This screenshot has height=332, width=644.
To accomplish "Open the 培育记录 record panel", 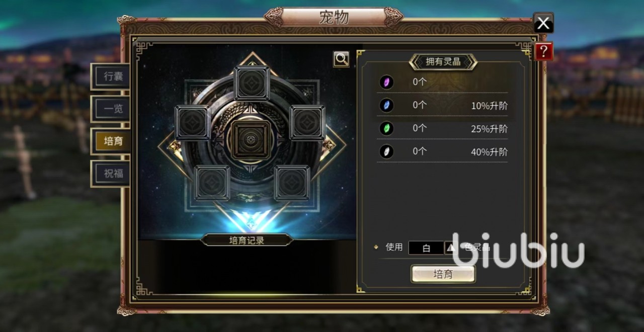I will [247, 240].
